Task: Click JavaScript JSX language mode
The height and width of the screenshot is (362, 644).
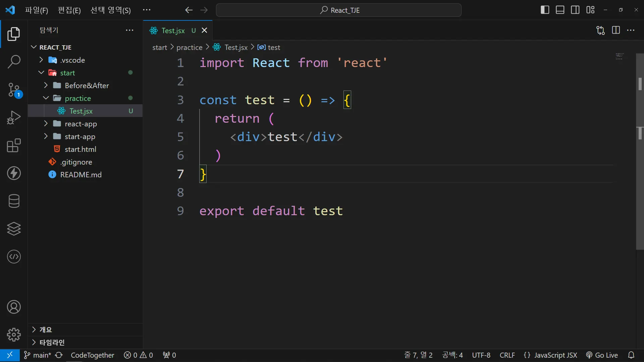Action: pyautogui.click(x=550, y=355)
